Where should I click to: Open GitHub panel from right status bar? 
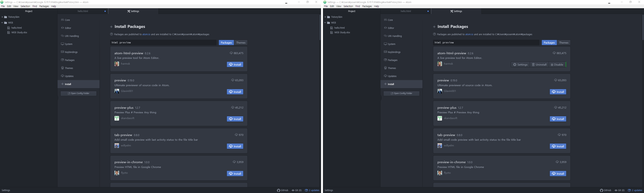pos(606,190)
